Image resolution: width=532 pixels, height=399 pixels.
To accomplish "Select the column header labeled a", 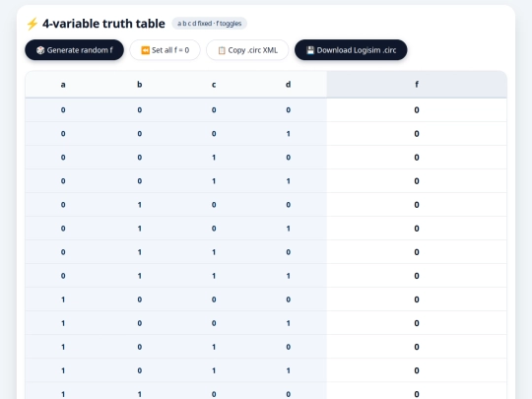I will click(x=63, y=84).
